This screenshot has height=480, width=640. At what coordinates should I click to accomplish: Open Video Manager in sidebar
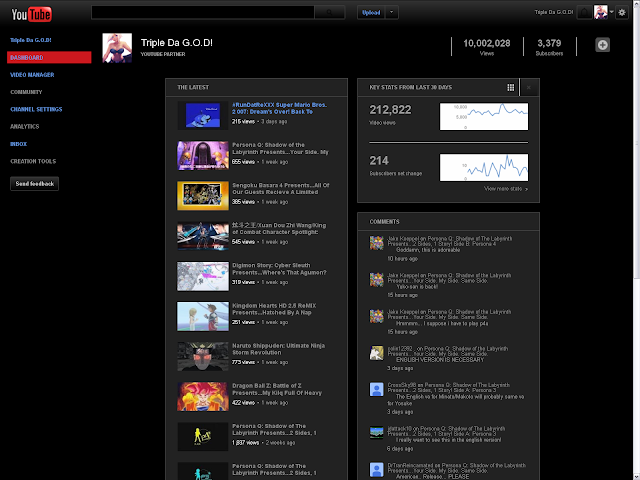click(32, 75)
